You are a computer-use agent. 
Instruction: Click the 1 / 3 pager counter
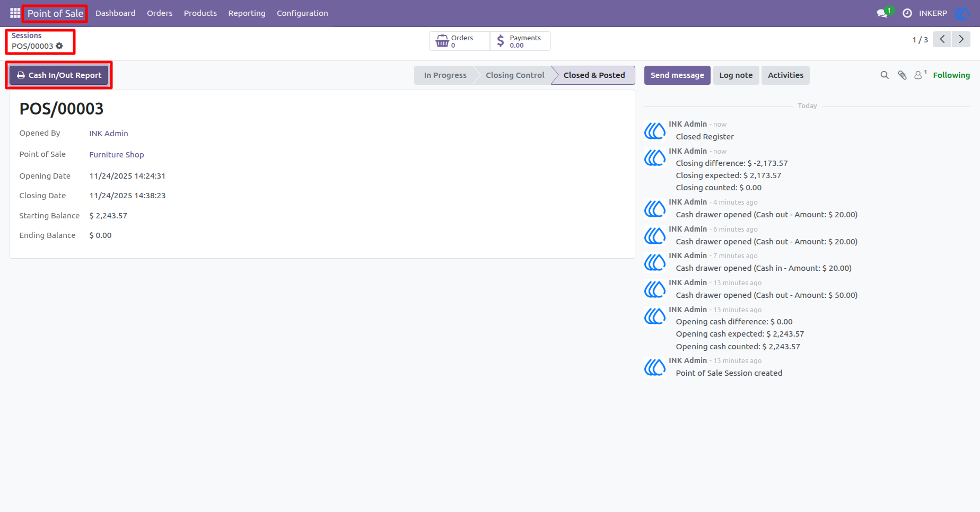(920, 40)
